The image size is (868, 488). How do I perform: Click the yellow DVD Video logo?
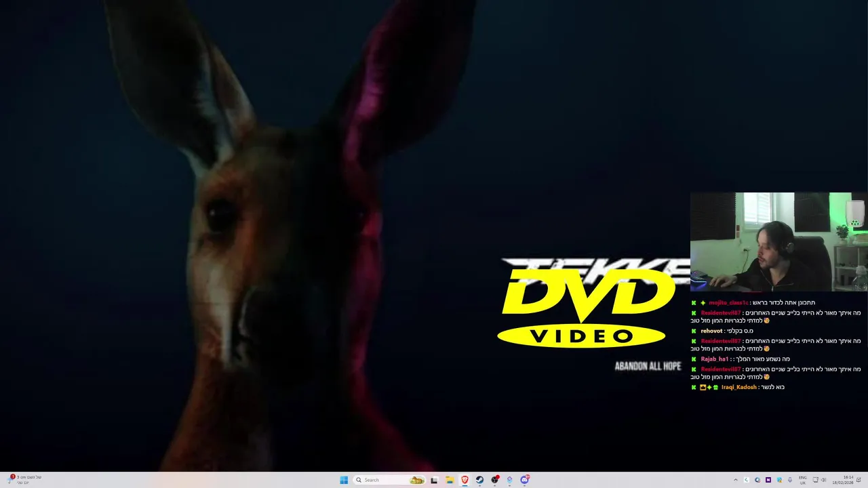tap(587, 308)
